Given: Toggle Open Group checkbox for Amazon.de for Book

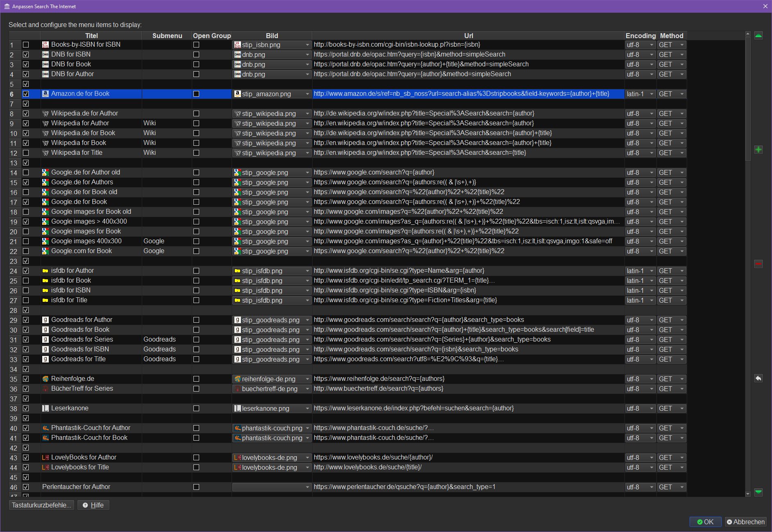Looking at the screenshot, I should tap(196, 94).
